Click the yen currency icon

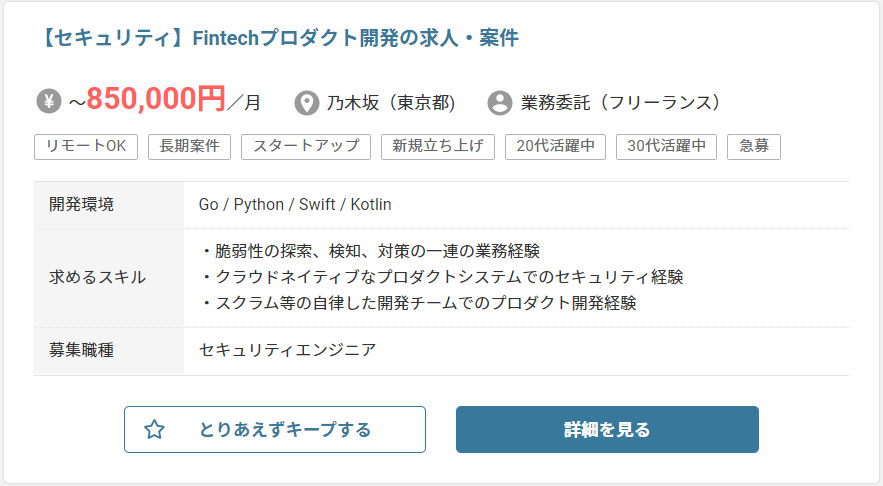(49, 101)
